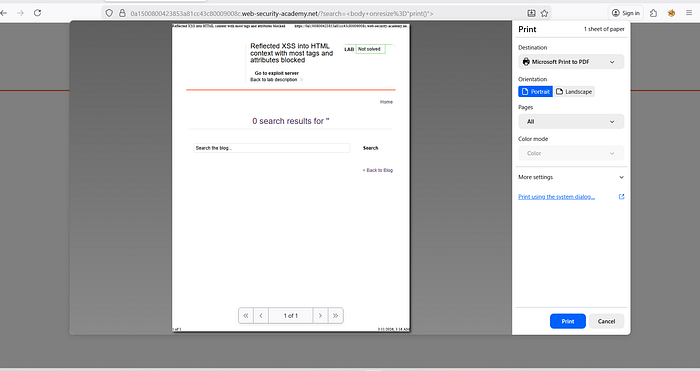Click the URL address bar

326,13
